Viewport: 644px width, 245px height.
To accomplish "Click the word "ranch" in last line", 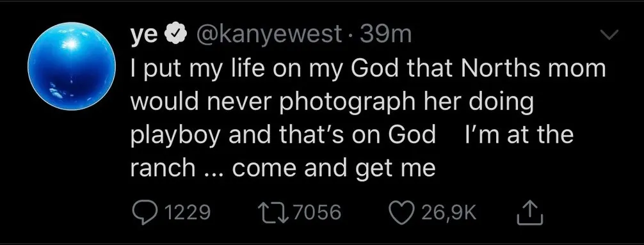I will click(x=163, y=168).
